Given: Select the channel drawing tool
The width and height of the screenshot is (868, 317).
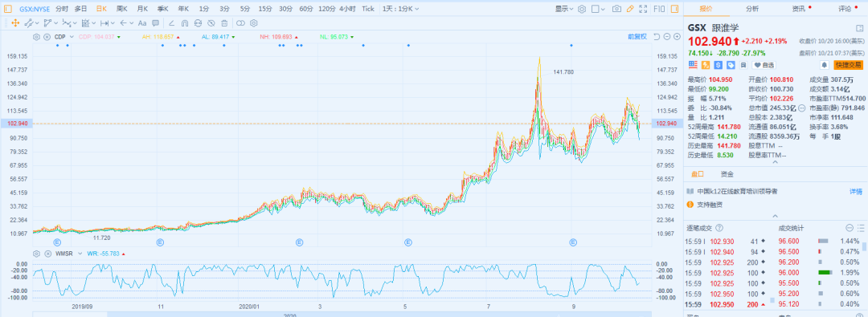Looking at the screenshot, I should pos(48,23).
